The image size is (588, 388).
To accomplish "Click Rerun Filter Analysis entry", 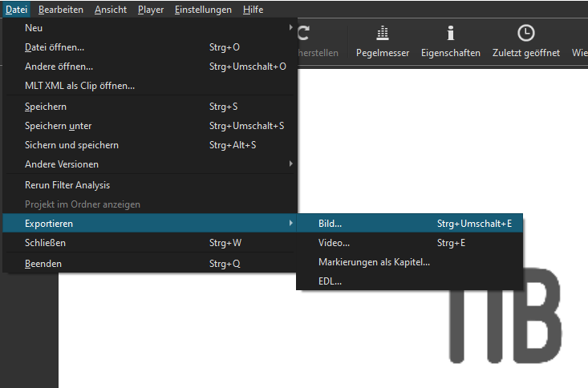I will pyautogui.click(x=67, y=185).
